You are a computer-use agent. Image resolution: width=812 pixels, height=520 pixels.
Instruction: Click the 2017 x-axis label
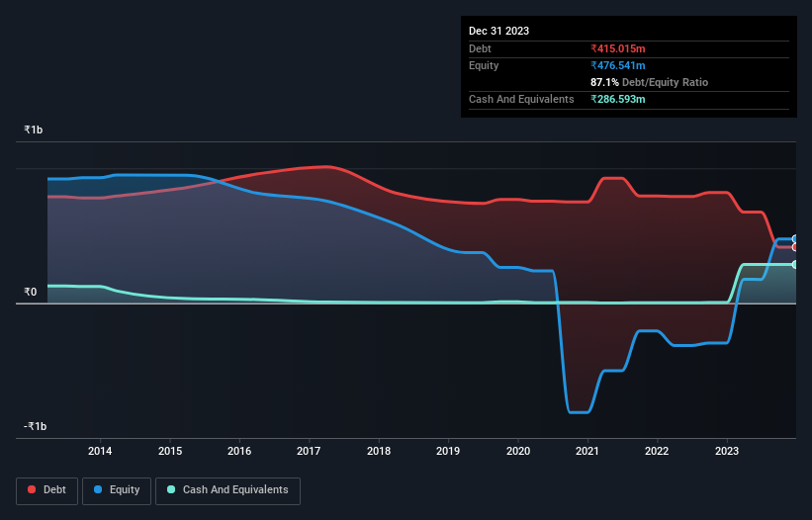click(x=309, y=451)
